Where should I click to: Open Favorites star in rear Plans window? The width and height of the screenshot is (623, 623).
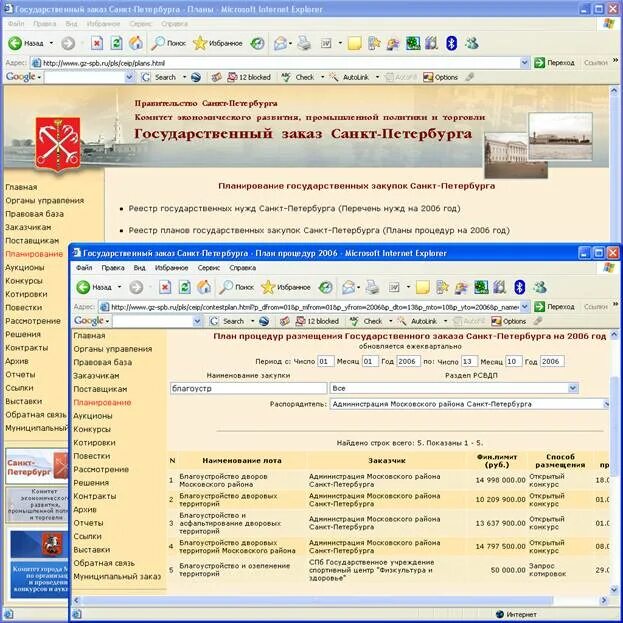[x=217, y=43]
